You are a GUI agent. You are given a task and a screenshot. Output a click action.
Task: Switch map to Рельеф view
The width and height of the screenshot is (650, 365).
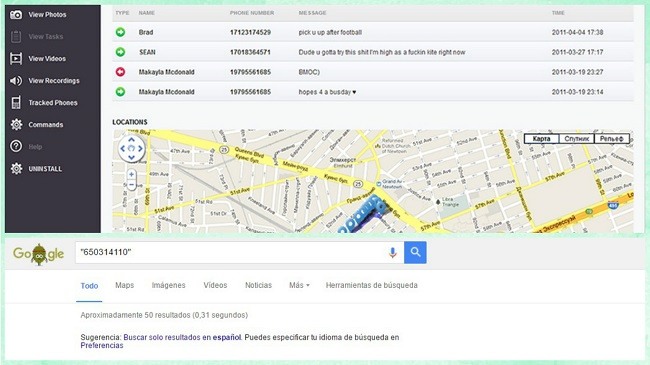612,139
